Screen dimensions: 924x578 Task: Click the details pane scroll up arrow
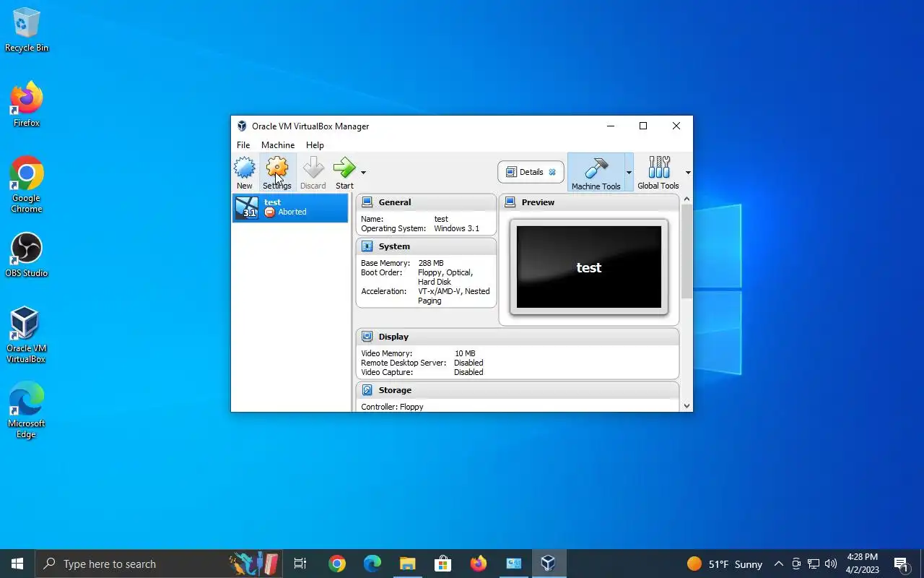pyautogui.click(x=687, y=199)
